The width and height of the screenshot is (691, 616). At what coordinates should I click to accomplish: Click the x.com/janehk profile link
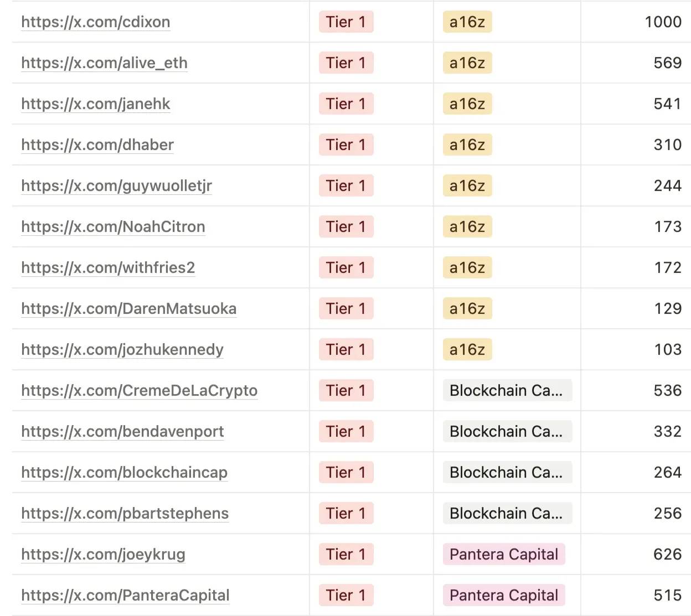pos(95,104)
